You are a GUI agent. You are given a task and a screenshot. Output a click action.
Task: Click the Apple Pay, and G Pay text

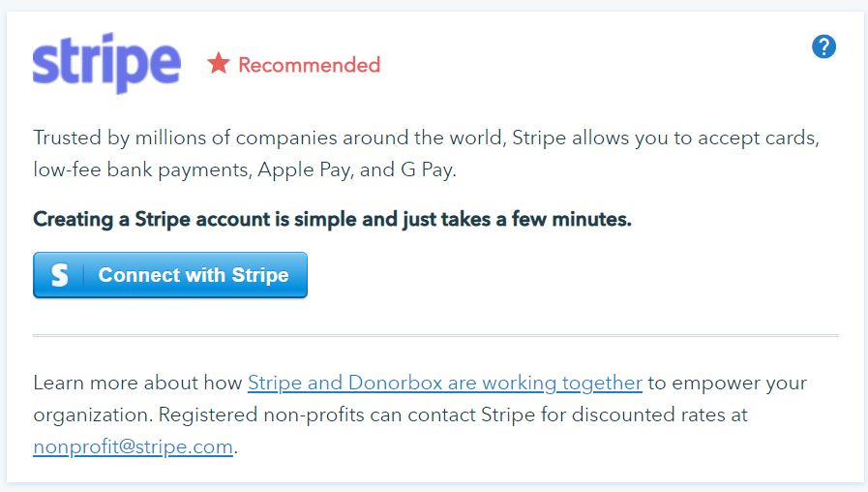357,169
